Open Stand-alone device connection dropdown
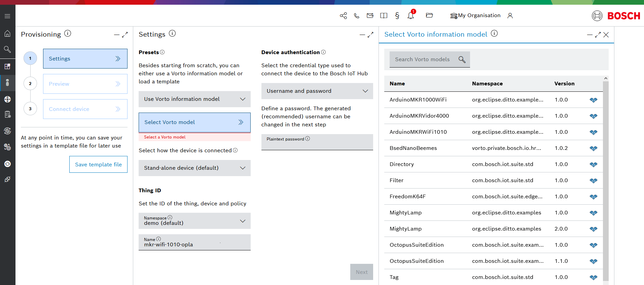 tap(194, 168)
